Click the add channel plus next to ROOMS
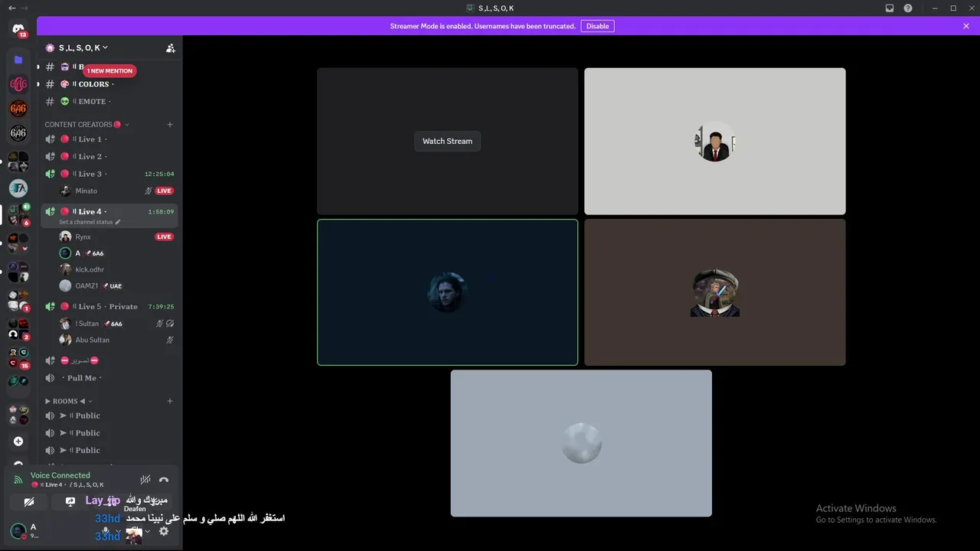Image resolution: width=980 pixels, height=551 pixels. coord(170,401)
